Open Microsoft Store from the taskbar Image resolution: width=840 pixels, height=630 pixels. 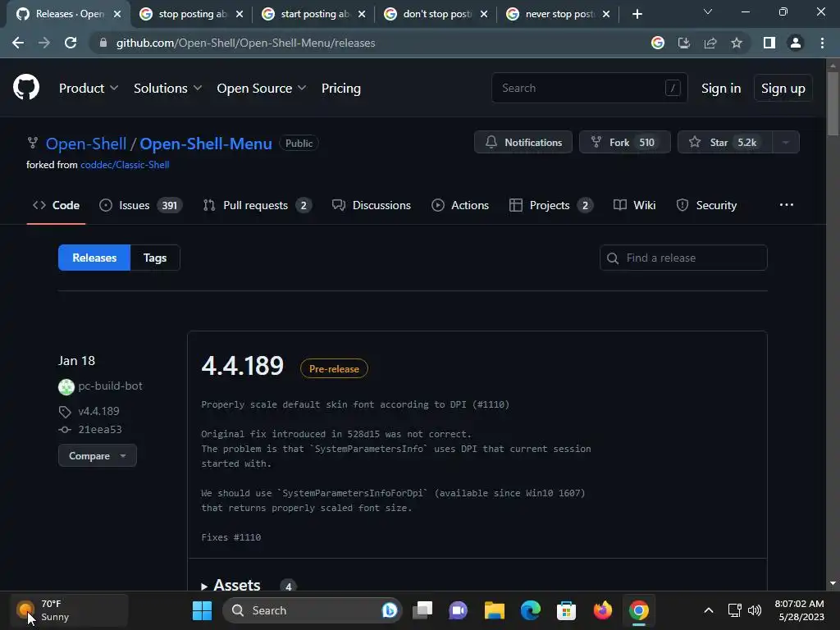pyautogui.click(x=566, y=610)
